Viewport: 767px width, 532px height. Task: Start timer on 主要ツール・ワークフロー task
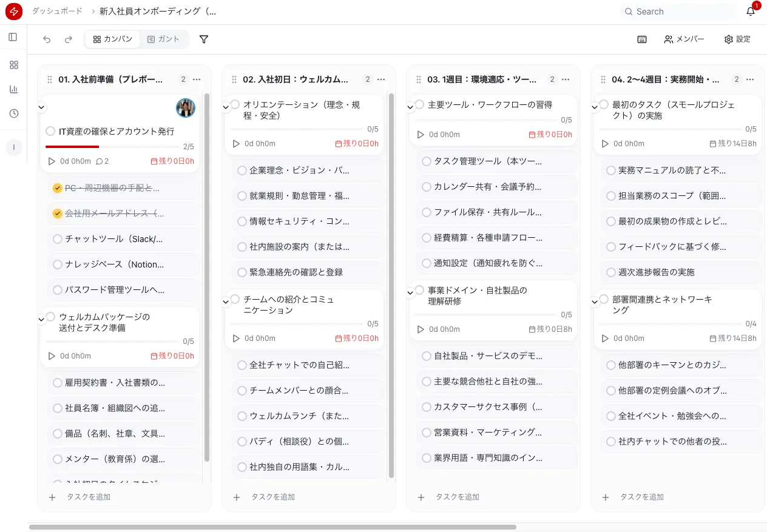421,135
